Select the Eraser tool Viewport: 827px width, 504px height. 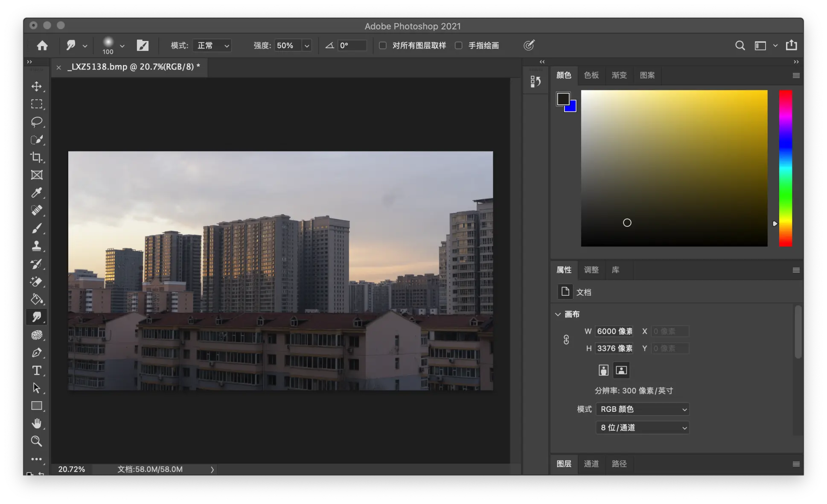coord(37,282)
